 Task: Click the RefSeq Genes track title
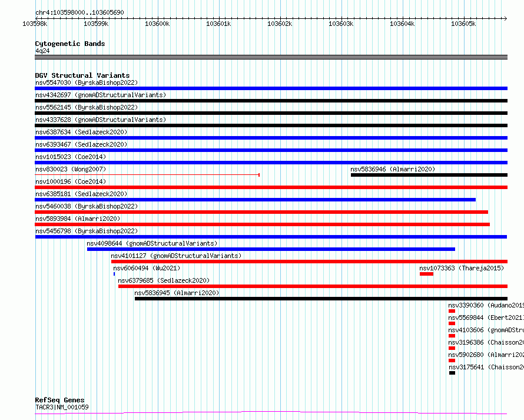59,400
